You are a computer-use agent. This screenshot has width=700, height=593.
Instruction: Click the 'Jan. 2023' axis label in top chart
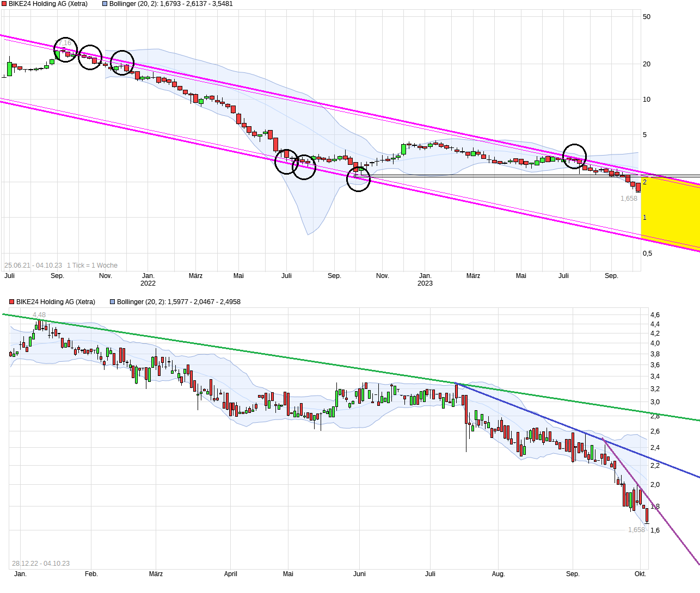425,280
